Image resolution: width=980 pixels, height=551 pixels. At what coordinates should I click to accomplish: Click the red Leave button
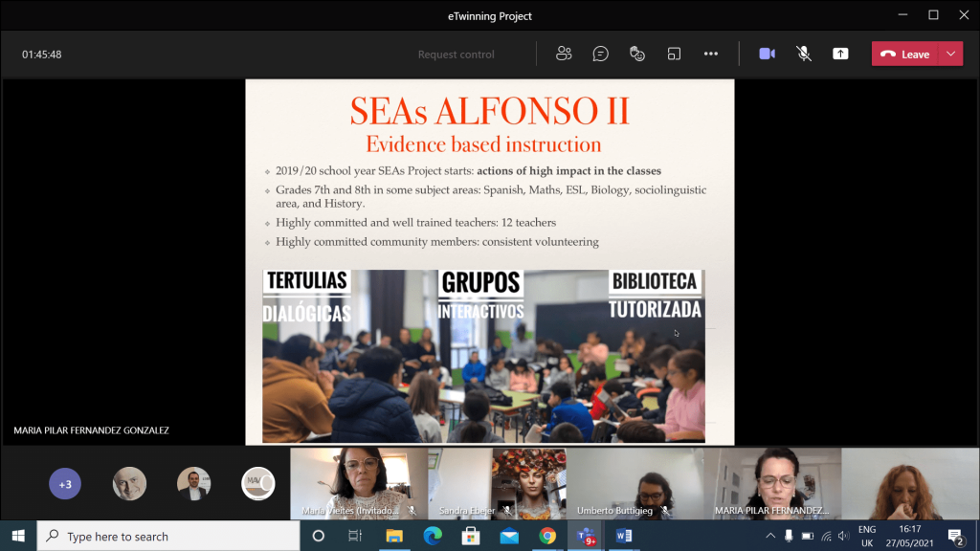coord(905,55)
